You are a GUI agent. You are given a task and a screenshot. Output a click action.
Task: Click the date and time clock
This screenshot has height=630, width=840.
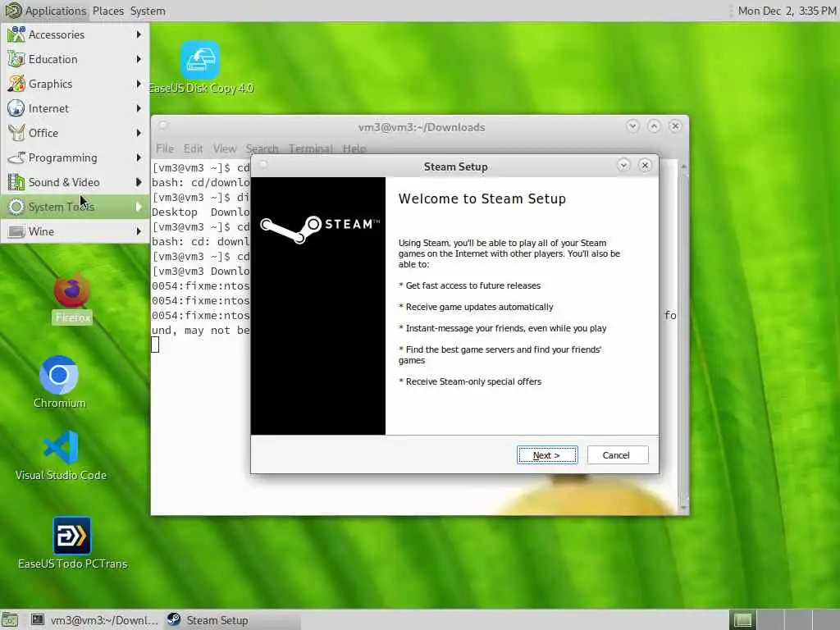click(x=787, y=11)
